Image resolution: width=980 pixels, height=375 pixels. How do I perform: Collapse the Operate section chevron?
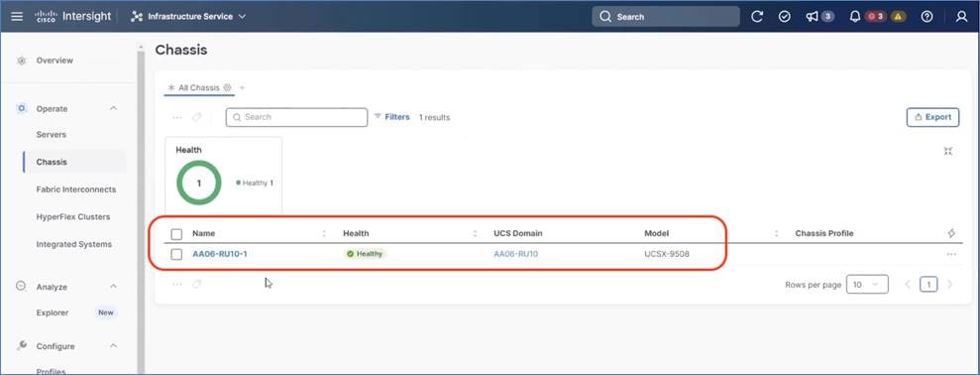click(113, 109)
